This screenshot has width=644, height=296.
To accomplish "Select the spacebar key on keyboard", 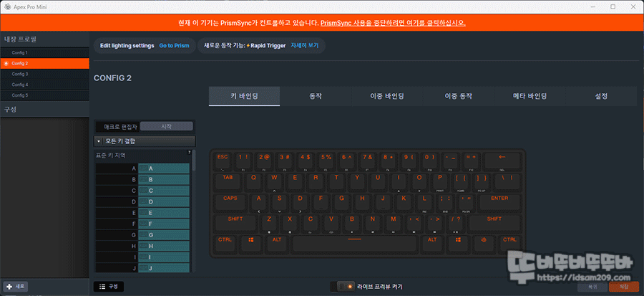I will point(355,244).
